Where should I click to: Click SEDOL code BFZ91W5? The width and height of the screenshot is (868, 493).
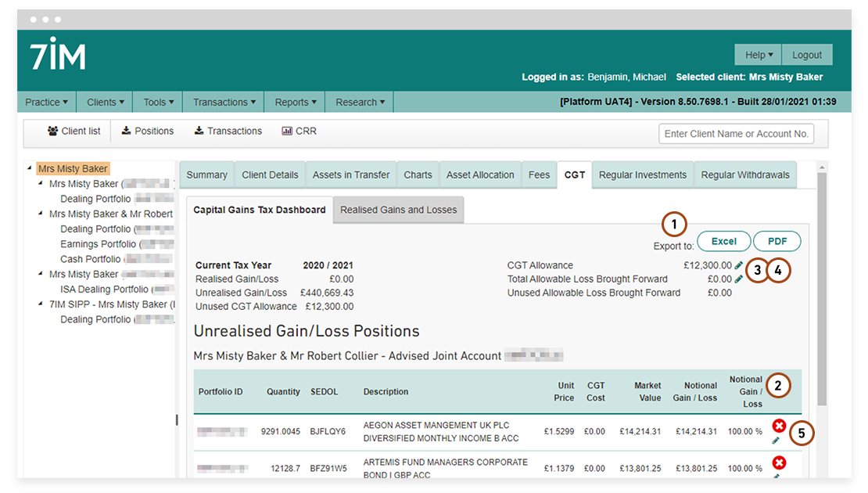pyautogui.click(x=328, y=469)
